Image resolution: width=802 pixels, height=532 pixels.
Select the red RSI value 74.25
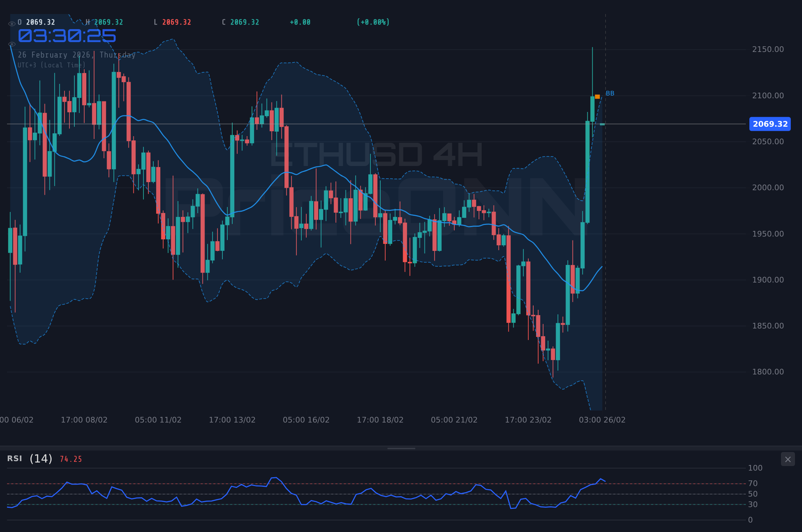coord(70,459)
